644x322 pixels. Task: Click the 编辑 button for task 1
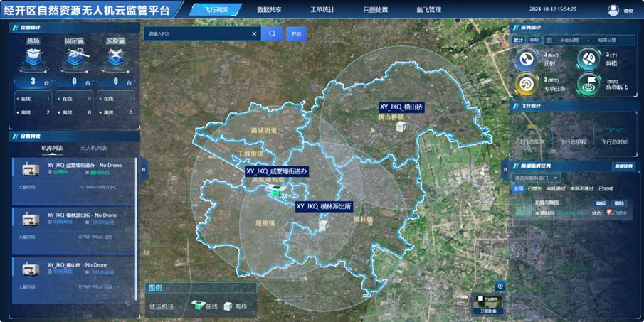(600, 203)
